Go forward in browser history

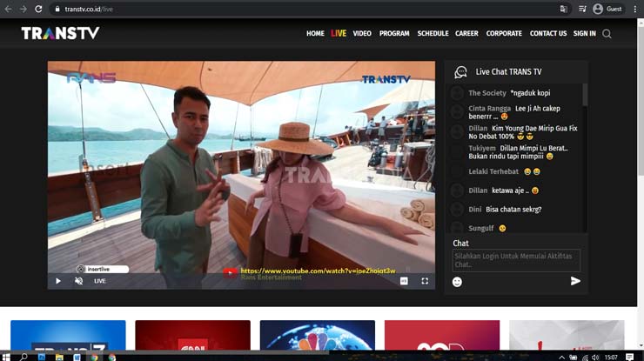pos(23,9)
